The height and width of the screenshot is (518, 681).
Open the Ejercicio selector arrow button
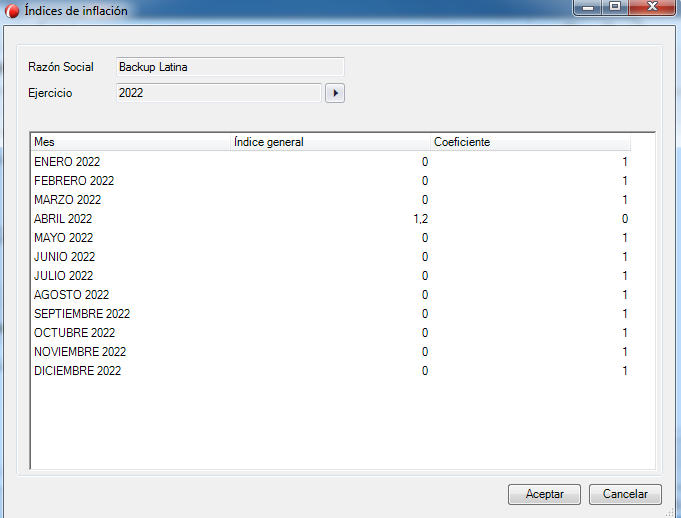(x=335, y=93)
